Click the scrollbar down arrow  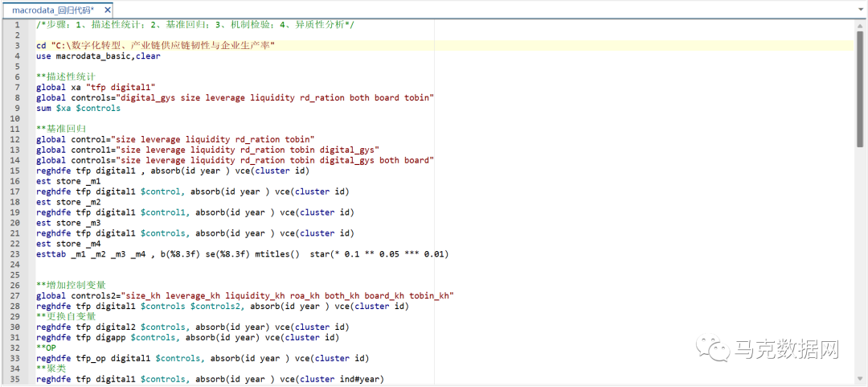click(860, 381)
